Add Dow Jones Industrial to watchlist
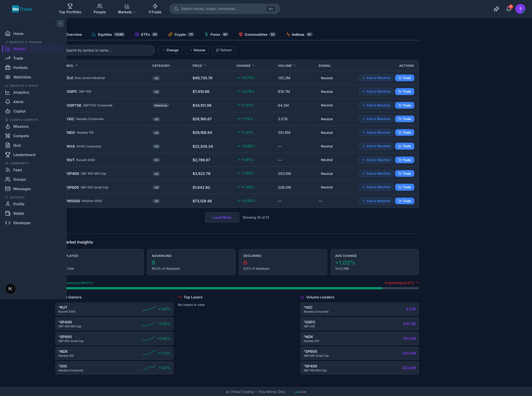This screenshot has height=396, width=532. [376, 78]
